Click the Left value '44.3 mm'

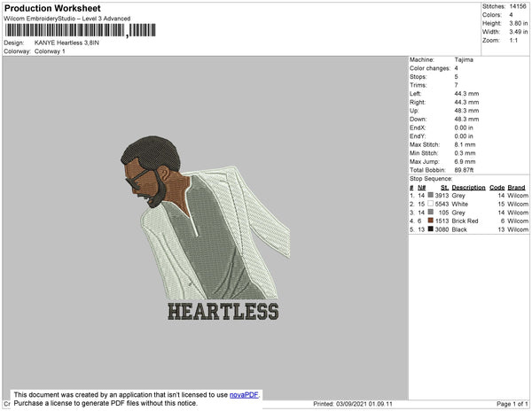point(466,94)
